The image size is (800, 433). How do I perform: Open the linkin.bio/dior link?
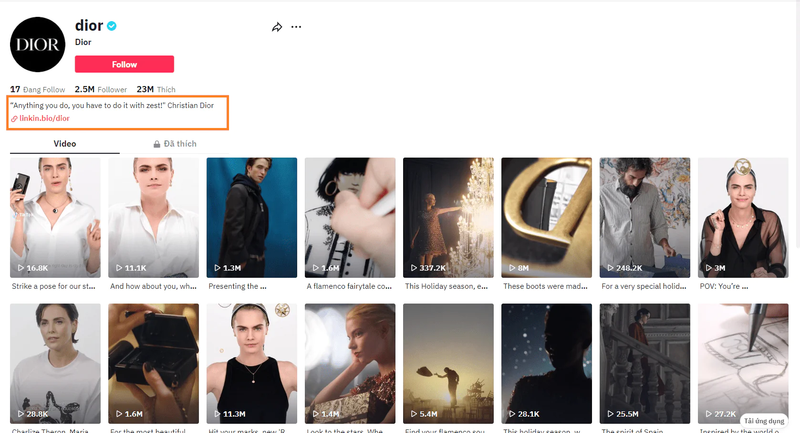pos(44,118)
